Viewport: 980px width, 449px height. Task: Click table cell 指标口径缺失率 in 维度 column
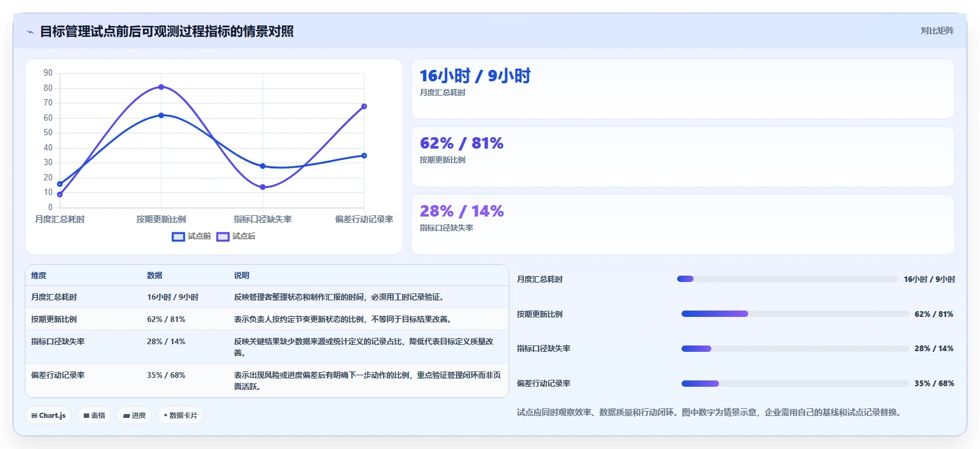click(x=58, y=341)
